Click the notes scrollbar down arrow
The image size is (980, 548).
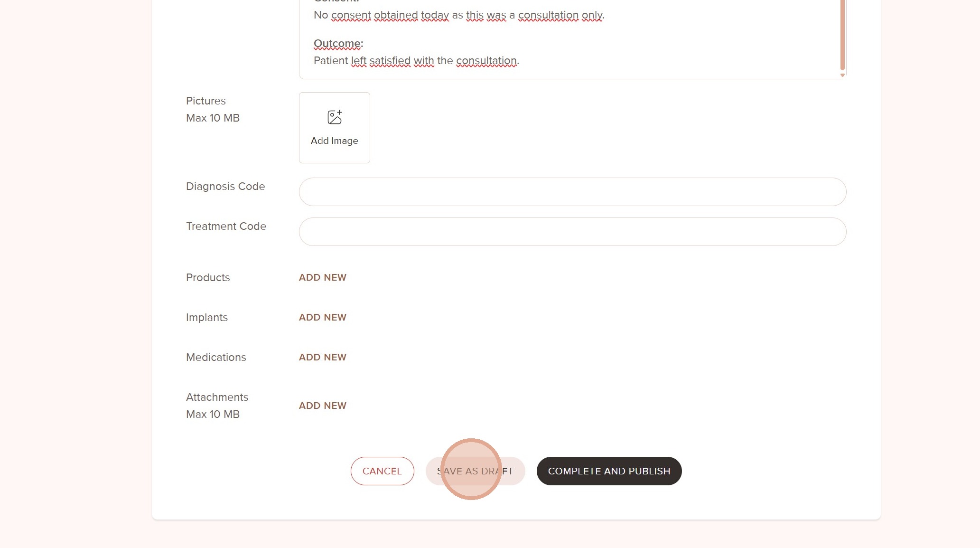(842, 75)
